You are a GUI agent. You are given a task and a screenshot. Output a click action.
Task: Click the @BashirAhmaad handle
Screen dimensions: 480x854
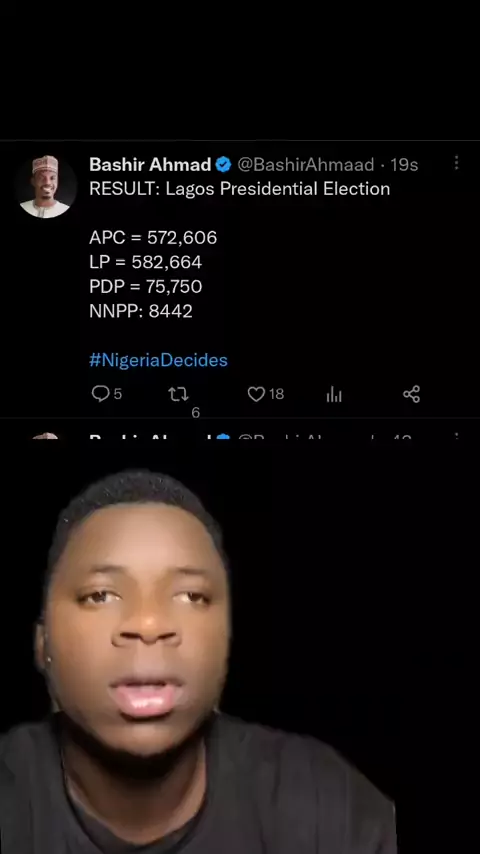click(306, 164)
